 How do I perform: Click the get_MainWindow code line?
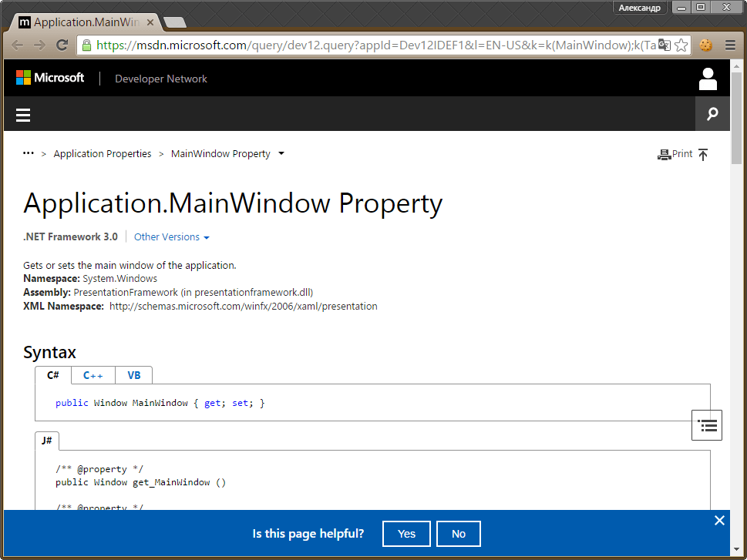(x=140, y=482)
